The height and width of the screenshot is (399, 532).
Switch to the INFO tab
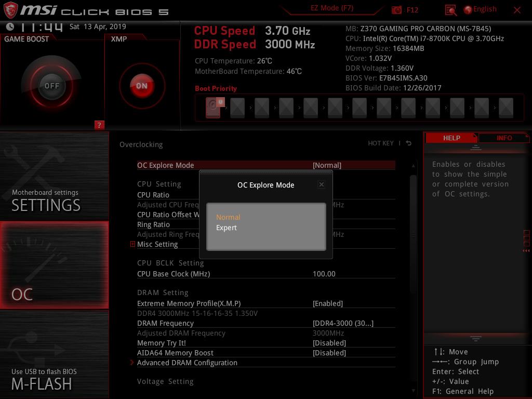(504, 138)
